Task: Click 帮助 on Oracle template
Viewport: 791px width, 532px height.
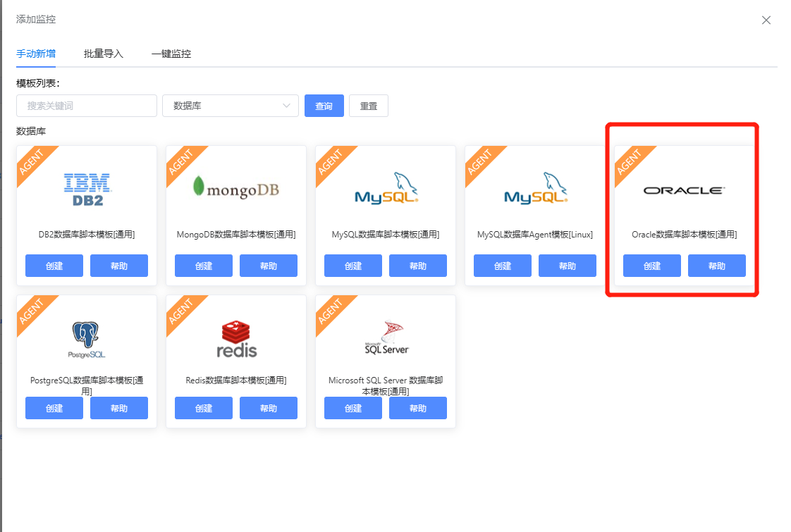Action: click(717, 266)
